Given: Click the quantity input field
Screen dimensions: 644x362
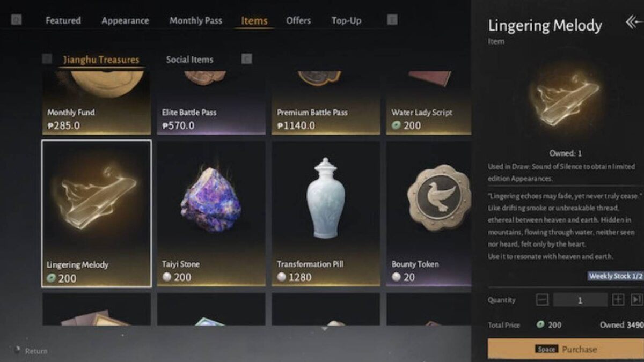Looking at the screenshot, I should pyautogui.click(x=580, y=300).
